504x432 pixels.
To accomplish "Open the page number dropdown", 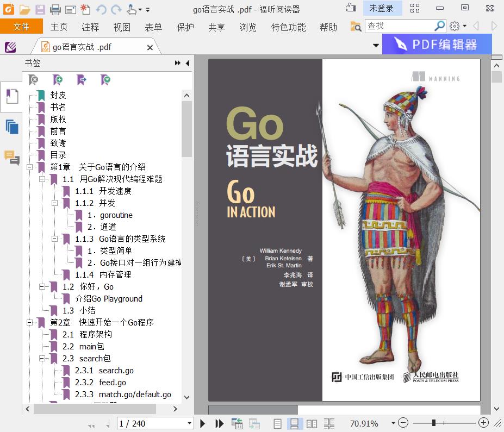I will (189, 423).
